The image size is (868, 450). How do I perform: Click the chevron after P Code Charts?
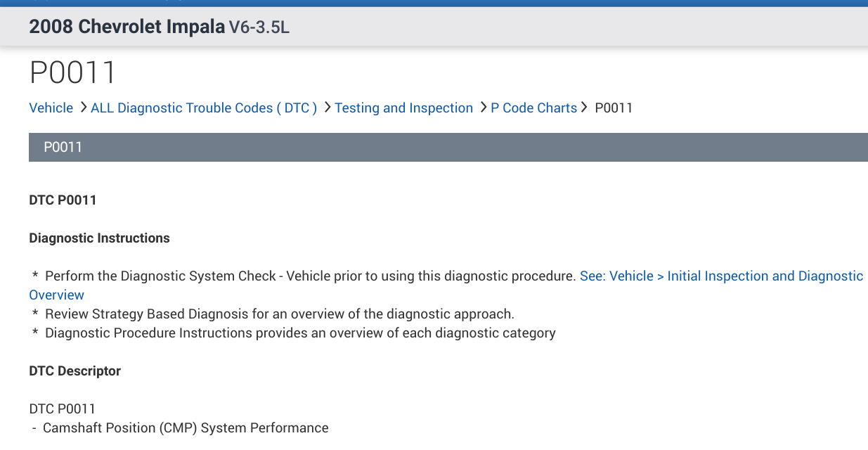point(584,108)
